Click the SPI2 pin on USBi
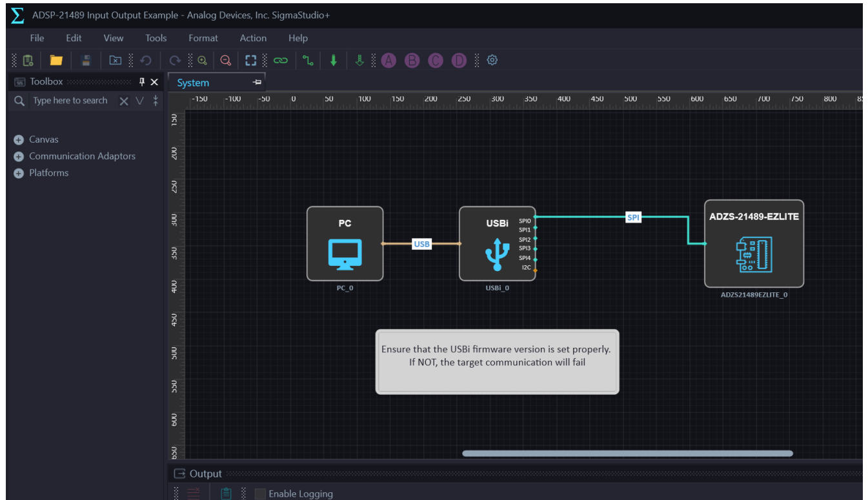Image resolution: width=868 pixels, height=500 pixels. click(536, 239)
